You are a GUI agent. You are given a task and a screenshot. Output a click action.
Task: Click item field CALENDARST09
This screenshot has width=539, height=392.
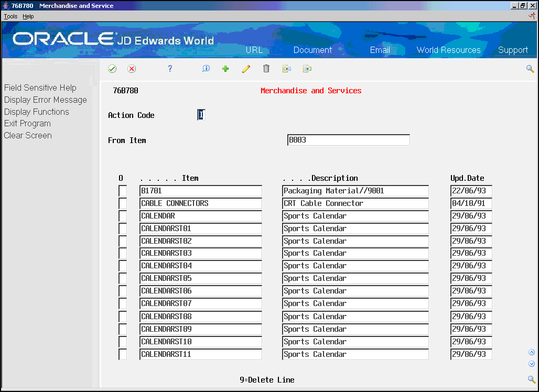(x=201, y=329)
